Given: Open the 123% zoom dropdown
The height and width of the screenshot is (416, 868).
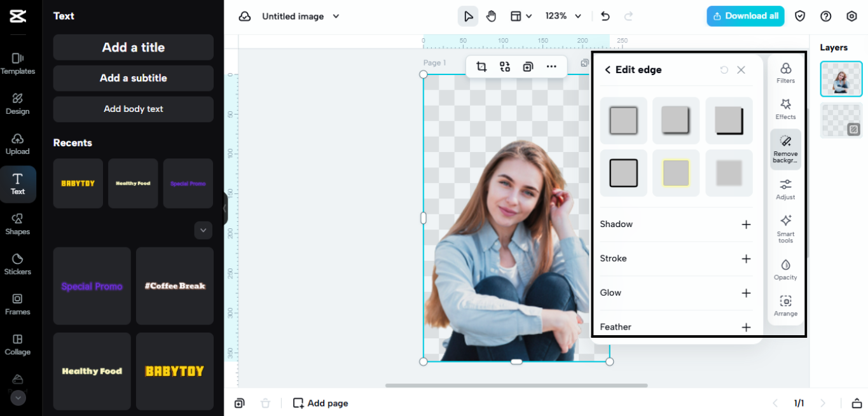Looking at the screenshot, I should [563, 16].
